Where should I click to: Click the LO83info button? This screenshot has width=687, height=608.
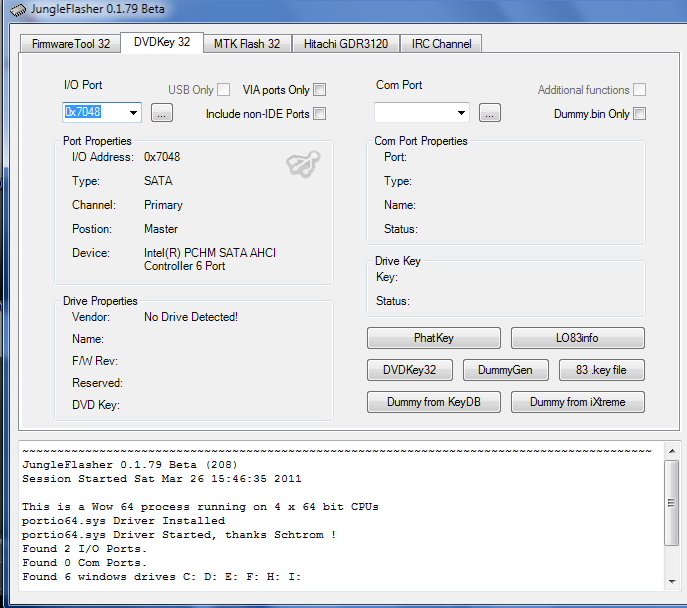coord(577,338)
